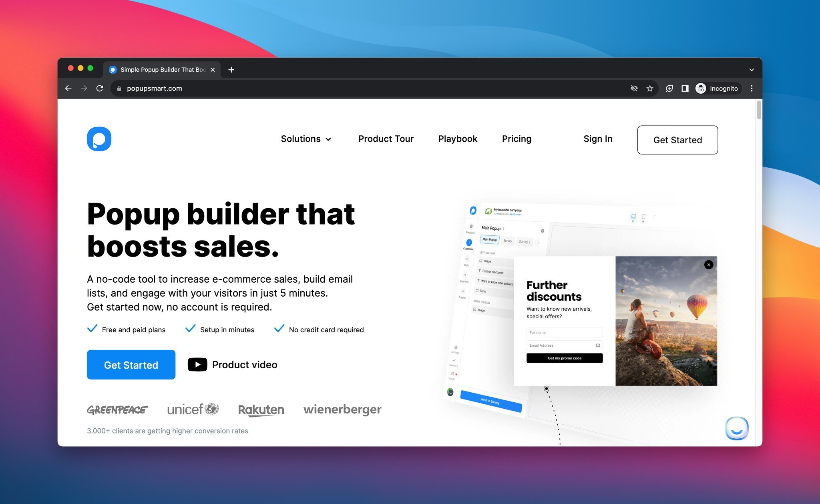Viewport: 820px width, 504px height.
Task: Click the browser refresh icon
Action: pyautogui.click(x=100, y=88)
